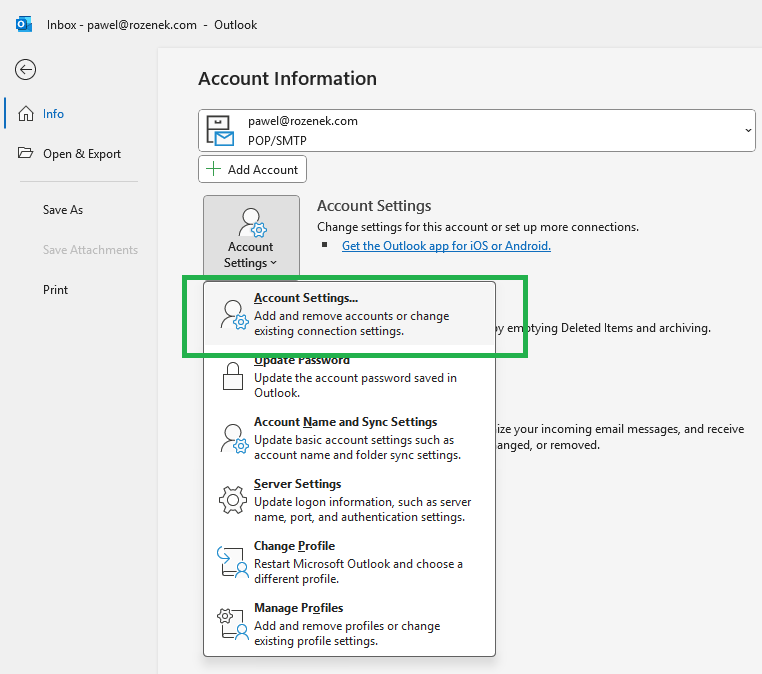Open Manage Profiles from the menu

tap(349, 624)
